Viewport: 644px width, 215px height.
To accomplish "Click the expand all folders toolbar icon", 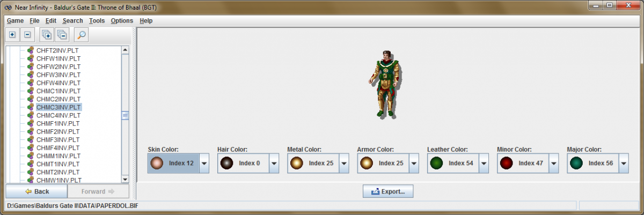I will [47, 35].
